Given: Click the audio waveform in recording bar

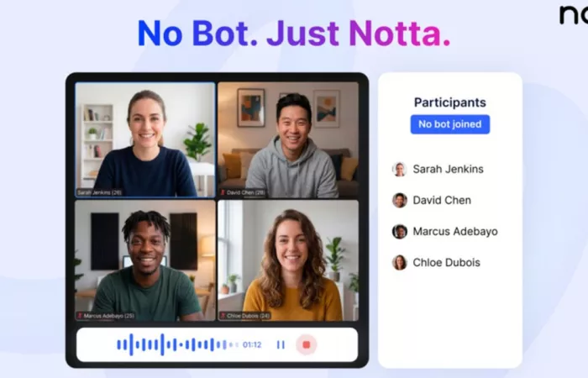Looking at the screenshot, I should tap(178, 344).
